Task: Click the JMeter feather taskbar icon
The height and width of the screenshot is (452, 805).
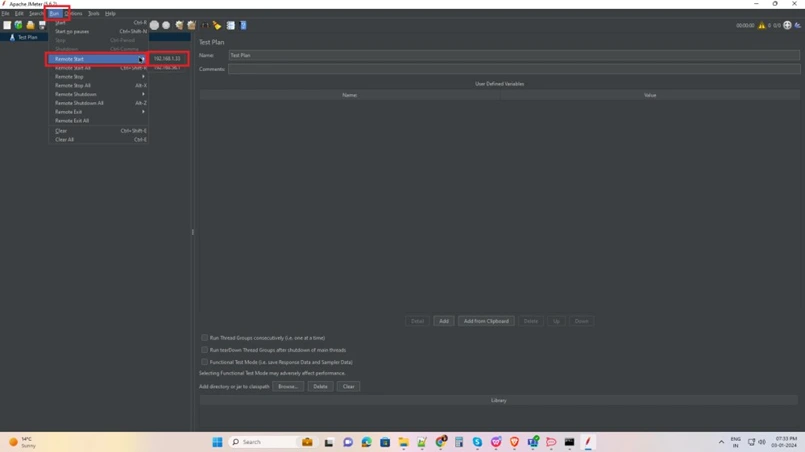Action: tap(588, 442)
